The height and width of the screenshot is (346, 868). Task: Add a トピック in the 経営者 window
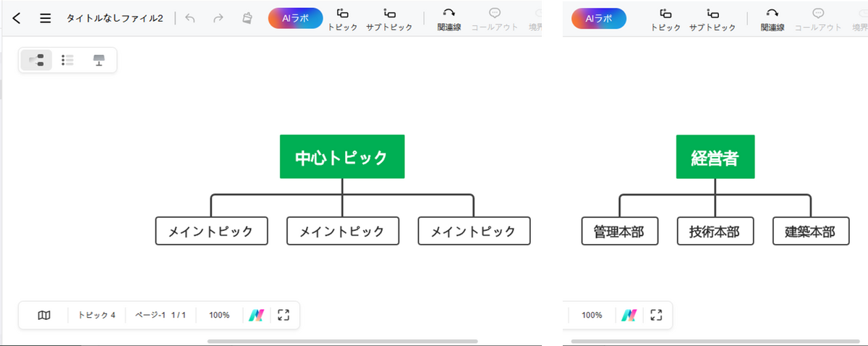click(666, 20)
